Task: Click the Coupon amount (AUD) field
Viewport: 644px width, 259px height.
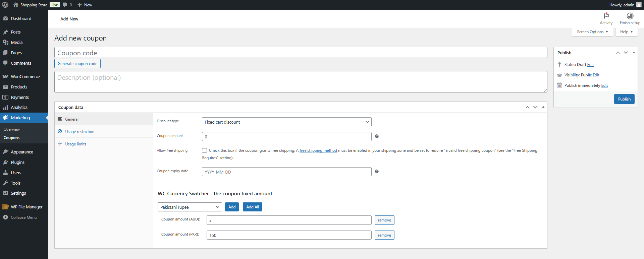Action: (289, 220)
